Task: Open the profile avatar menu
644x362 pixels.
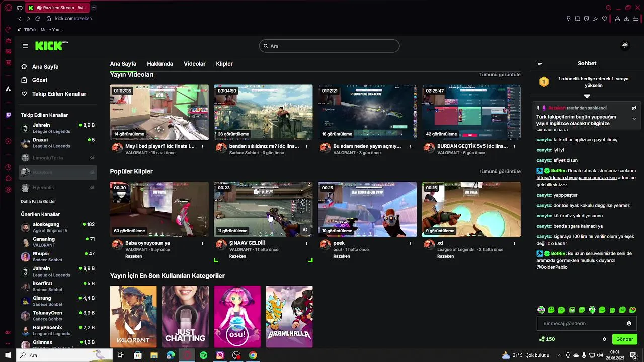Action: pos(625,46)
